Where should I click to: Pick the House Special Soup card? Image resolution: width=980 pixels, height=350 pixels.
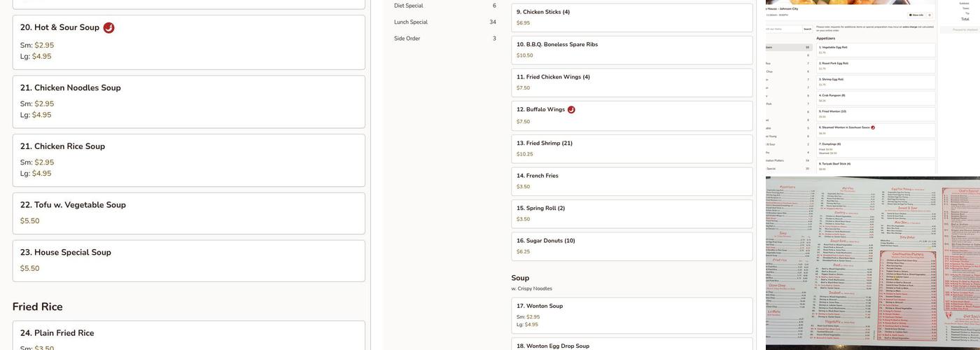pos(188,260)
